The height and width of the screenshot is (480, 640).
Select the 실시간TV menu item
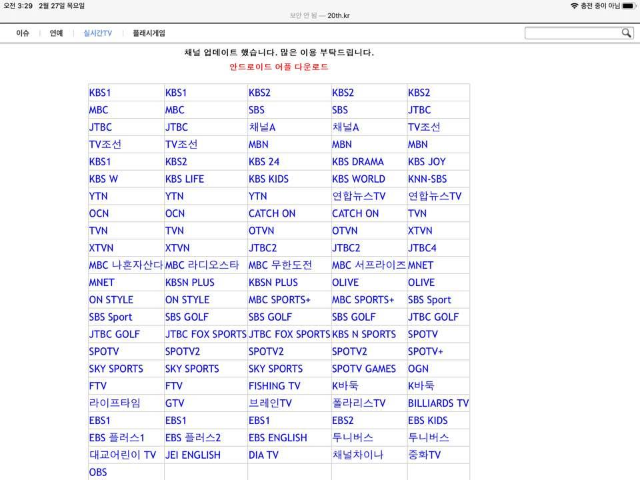pos(98,33)
